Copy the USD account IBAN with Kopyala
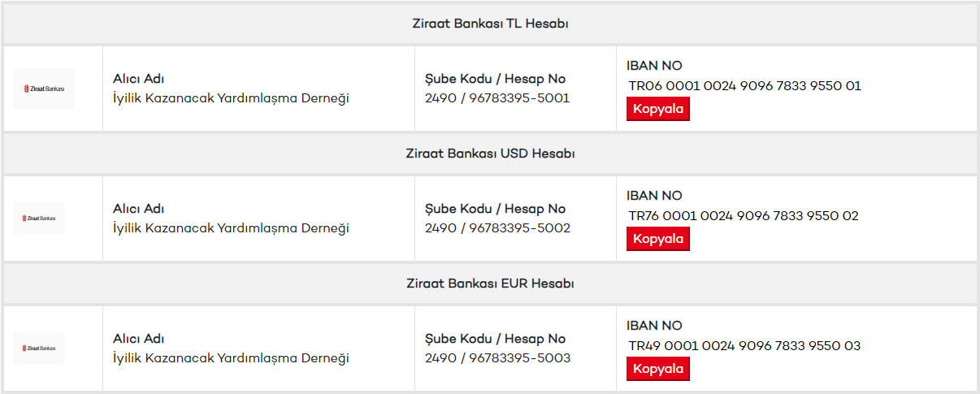This screenshot has width=980, height=394. point(657,239)
